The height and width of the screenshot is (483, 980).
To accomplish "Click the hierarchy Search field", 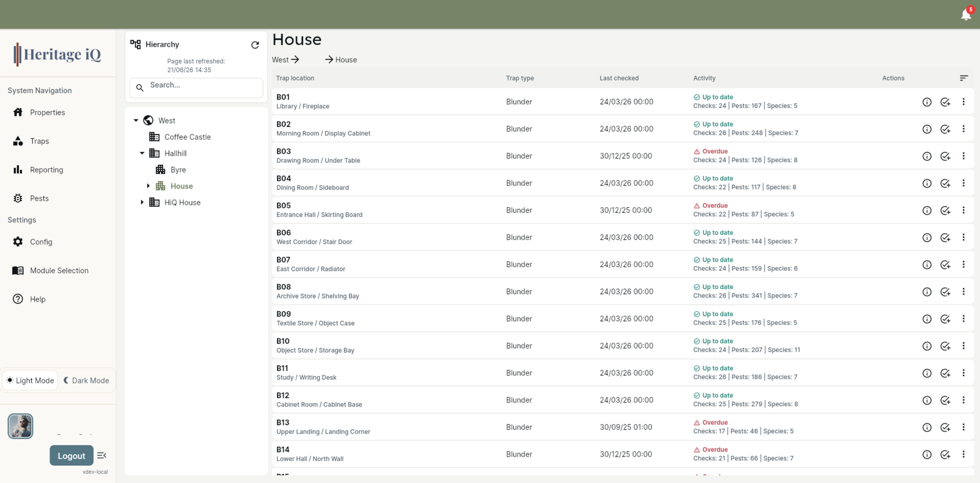I will point(196,88).
